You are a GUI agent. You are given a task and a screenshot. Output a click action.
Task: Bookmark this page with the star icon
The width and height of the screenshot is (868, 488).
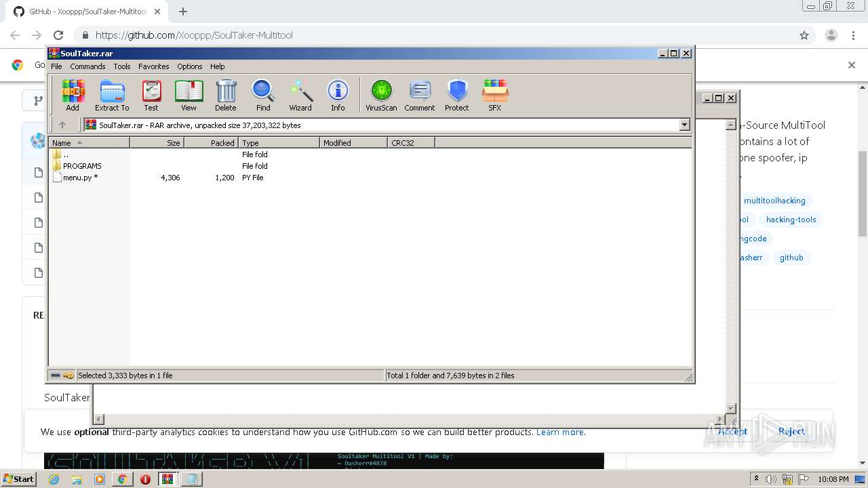coord(804,35)
